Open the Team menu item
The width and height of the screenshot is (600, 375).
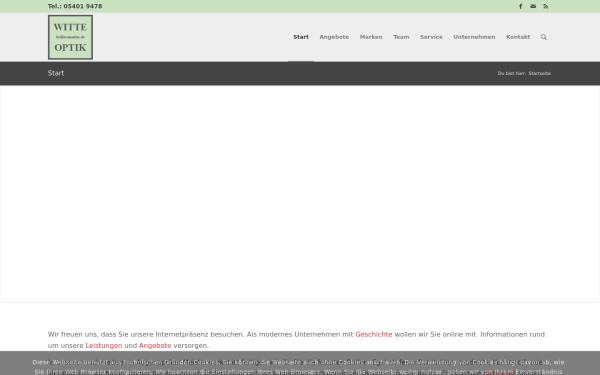coord(401,37)
